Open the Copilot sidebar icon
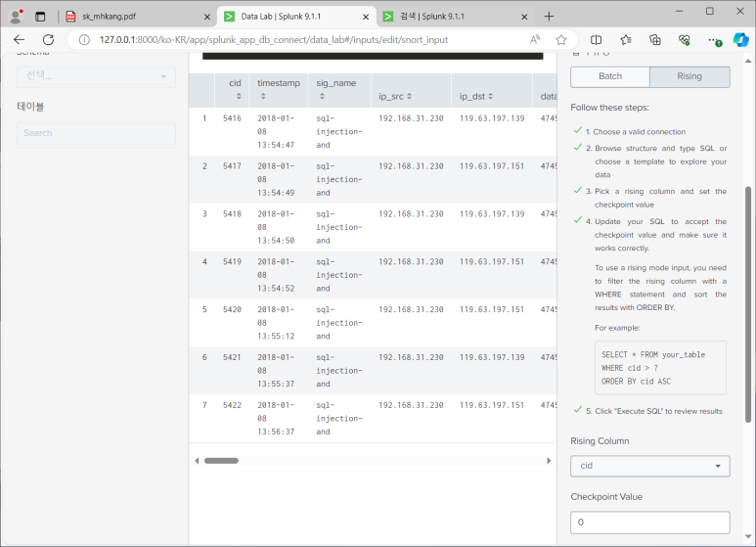This screenshot has height=547, width=756. (740, 39)
